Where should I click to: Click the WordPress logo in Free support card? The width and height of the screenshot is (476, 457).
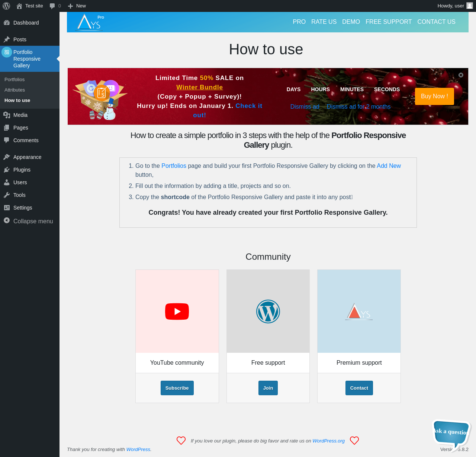click(268, 311)
